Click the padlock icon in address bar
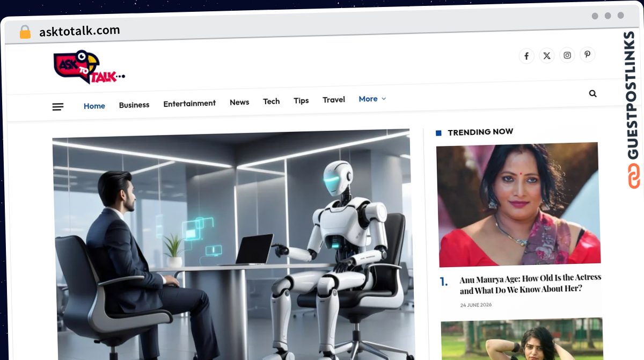 pyautogui.click(x=25, y=32)
